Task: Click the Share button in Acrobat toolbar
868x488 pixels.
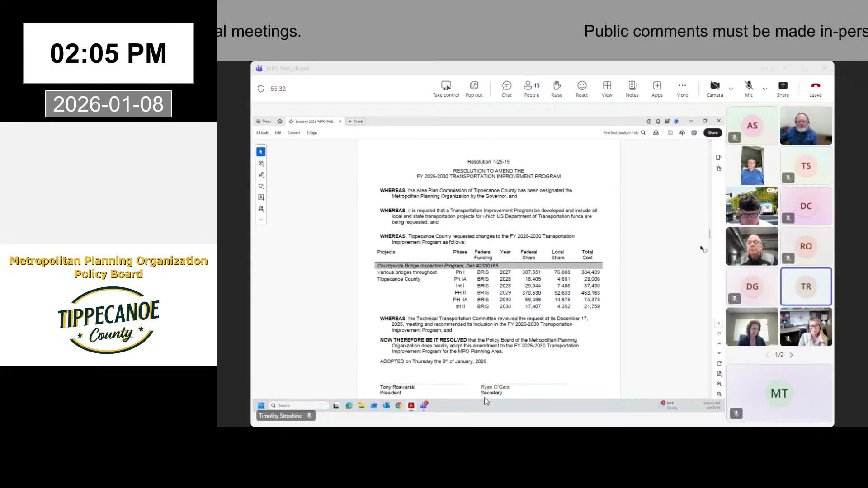Action: [x=712, y=133]
